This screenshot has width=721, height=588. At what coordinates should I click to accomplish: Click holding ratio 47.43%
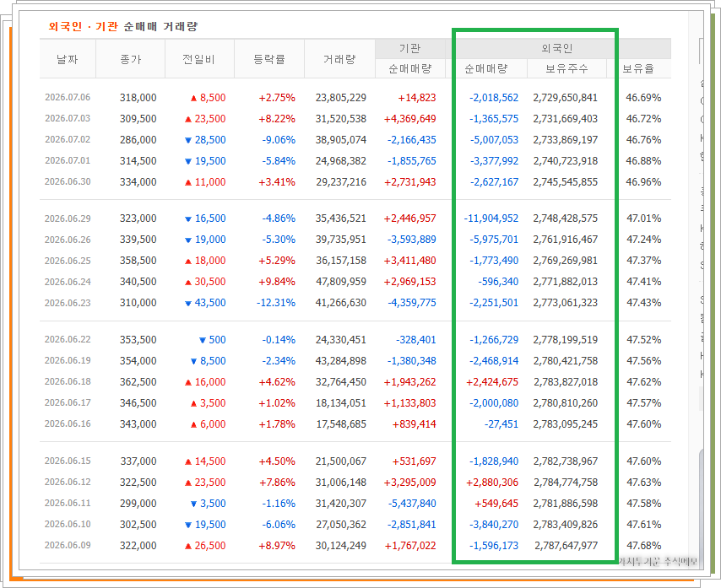pyautogui.click(x=643, y=303)
